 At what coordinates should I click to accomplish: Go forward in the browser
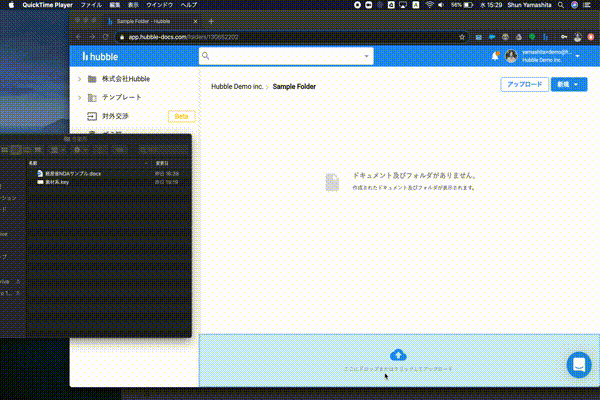(92, 37)
